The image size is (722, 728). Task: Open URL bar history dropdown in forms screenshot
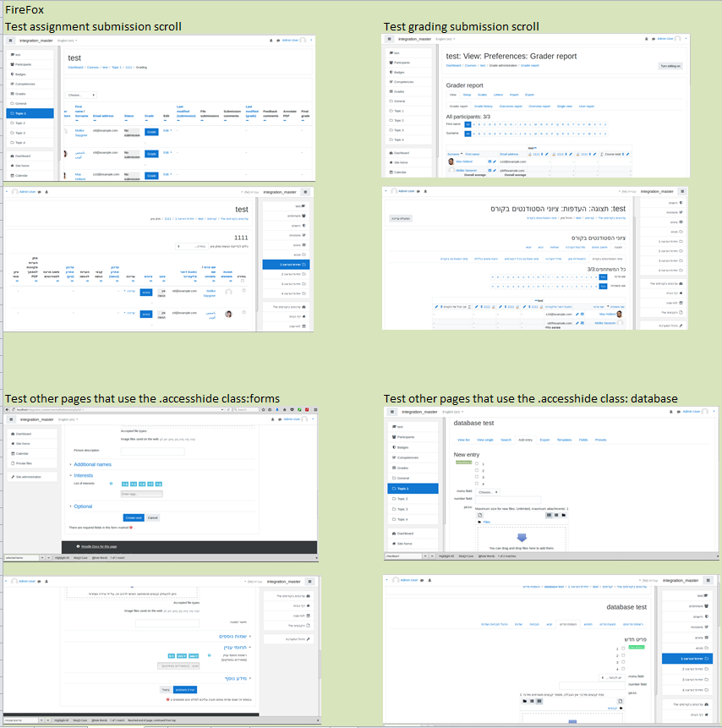pos(222,409)
